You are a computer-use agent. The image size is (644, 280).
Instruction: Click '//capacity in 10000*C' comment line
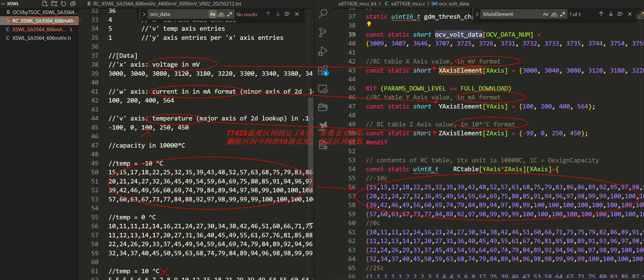[147, 145]
